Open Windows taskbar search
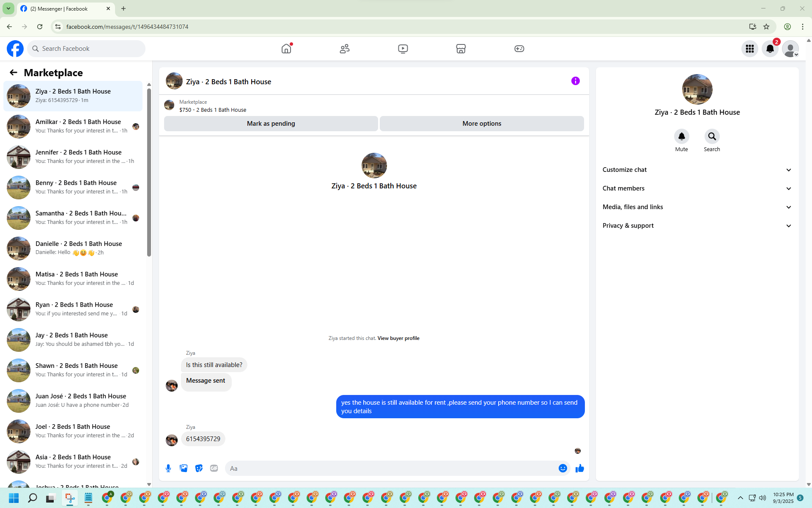 (32, 498)
